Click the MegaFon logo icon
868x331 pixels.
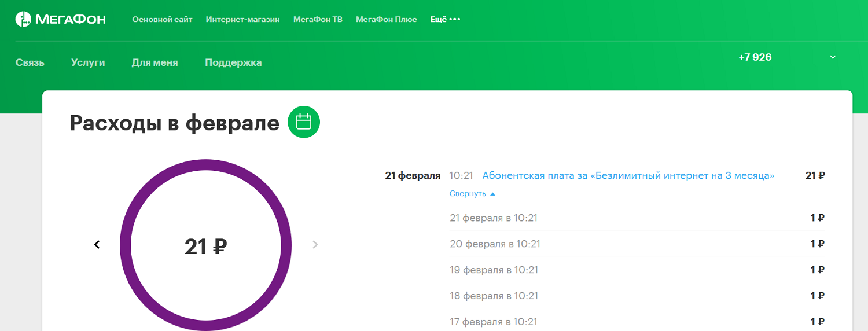click(23, 19)
